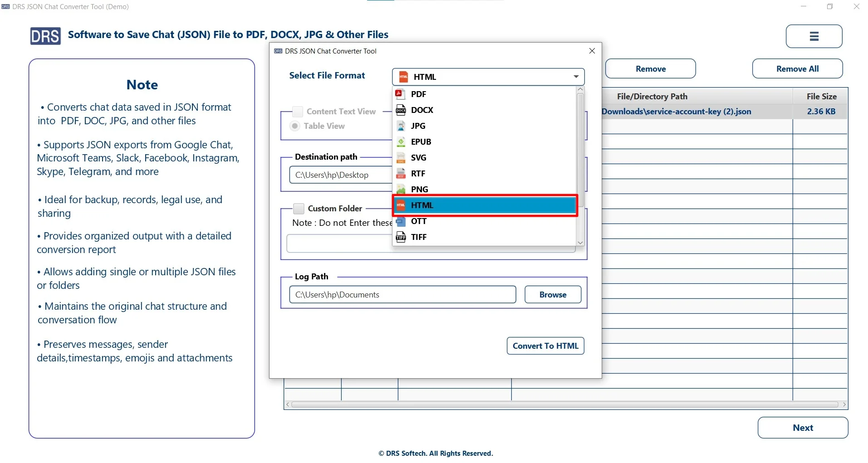
Task: Click the 2.36 KB file size cell
Action: [821, 112]
